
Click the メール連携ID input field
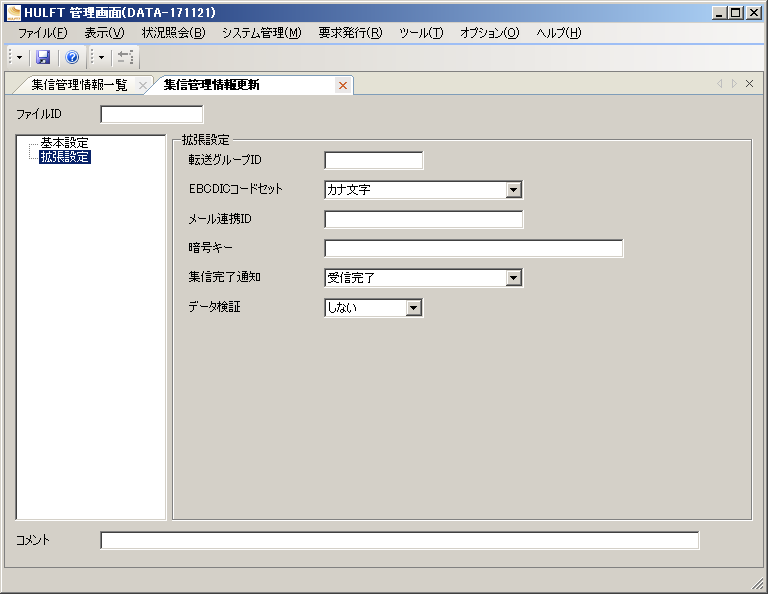point(424,219)
